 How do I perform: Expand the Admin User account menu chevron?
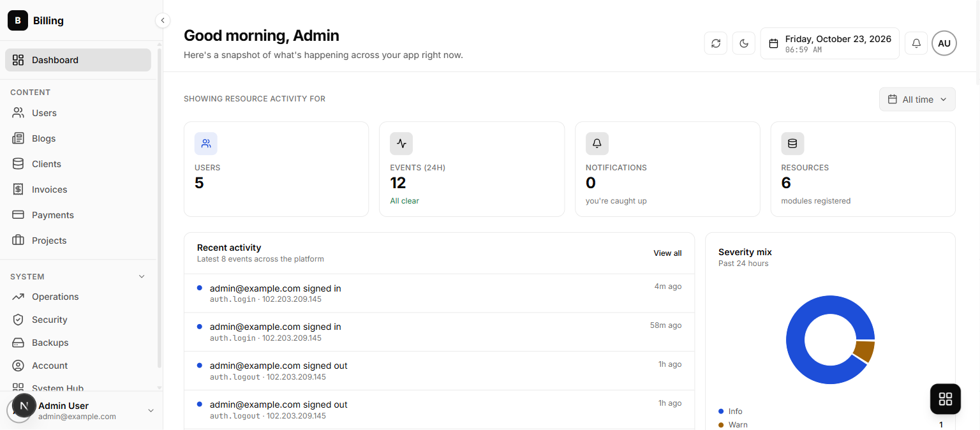(x=151, y=411)
